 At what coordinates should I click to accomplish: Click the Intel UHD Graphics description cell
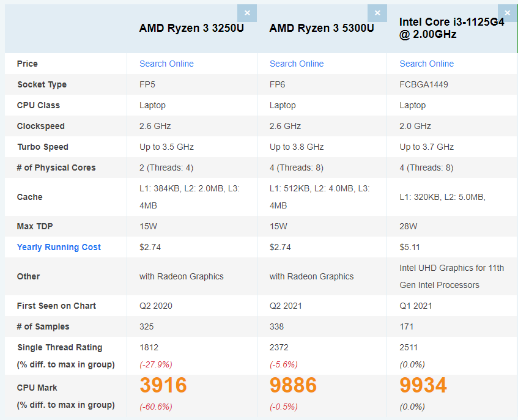click(x=451, y=276)
